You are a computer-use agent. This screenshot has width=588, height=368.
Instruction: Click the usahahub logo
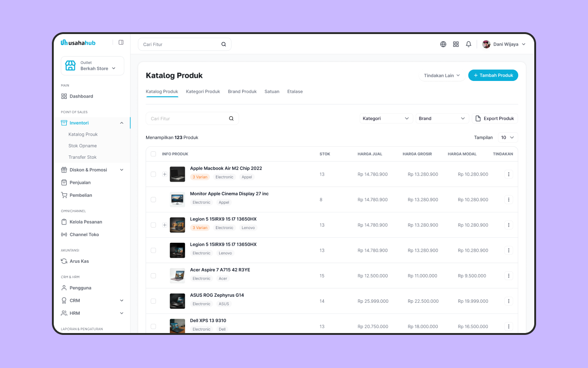pyautogui.click(x=78, y=43)
